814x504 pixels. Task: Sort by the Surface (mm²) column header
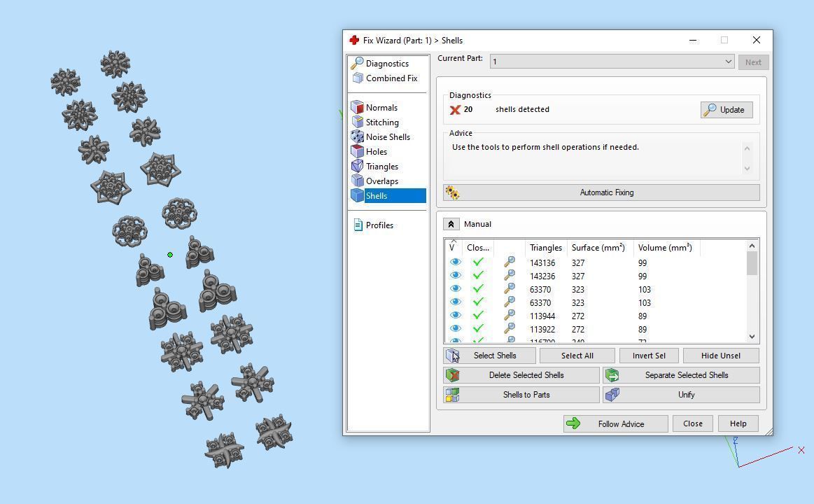point(600,248)
